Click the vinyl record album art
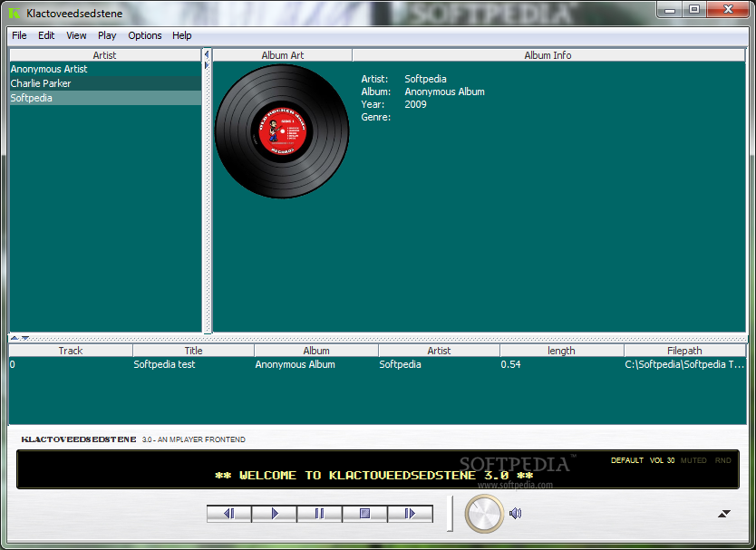The height and width of the screenshot is (550, 756). [x=282, y=131]
